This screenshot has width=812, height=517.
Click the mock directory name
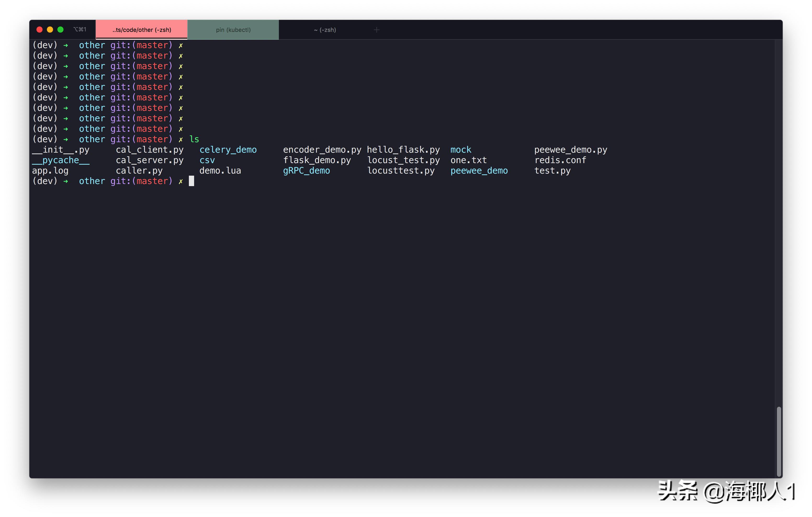tap(461, 150)
